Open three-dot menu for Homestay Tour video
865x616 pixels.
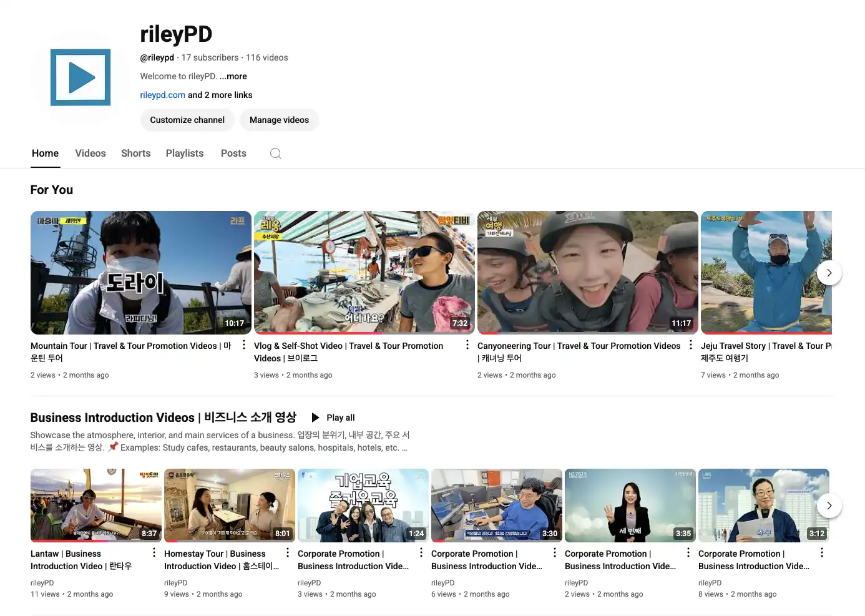[287, 553]
